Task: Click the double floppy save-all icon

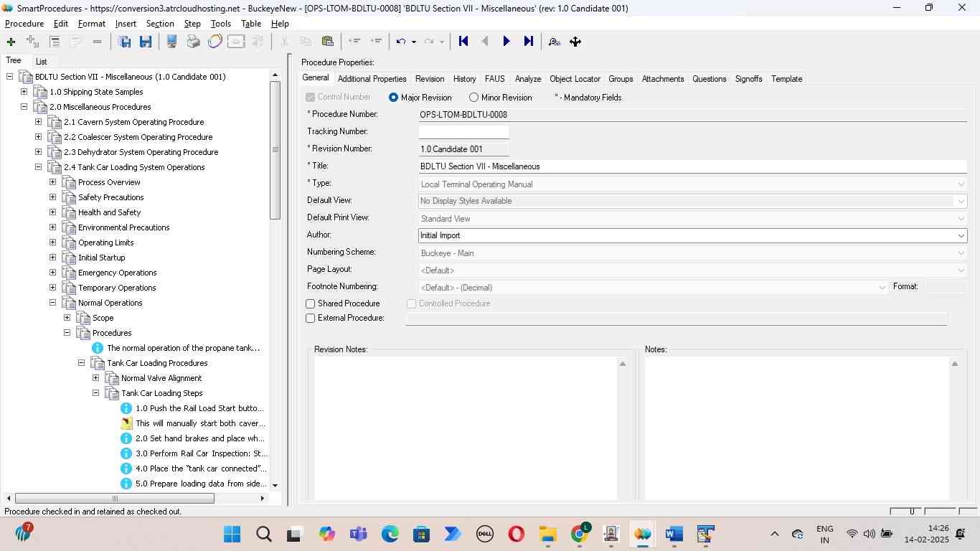Action: coord(124,42)
